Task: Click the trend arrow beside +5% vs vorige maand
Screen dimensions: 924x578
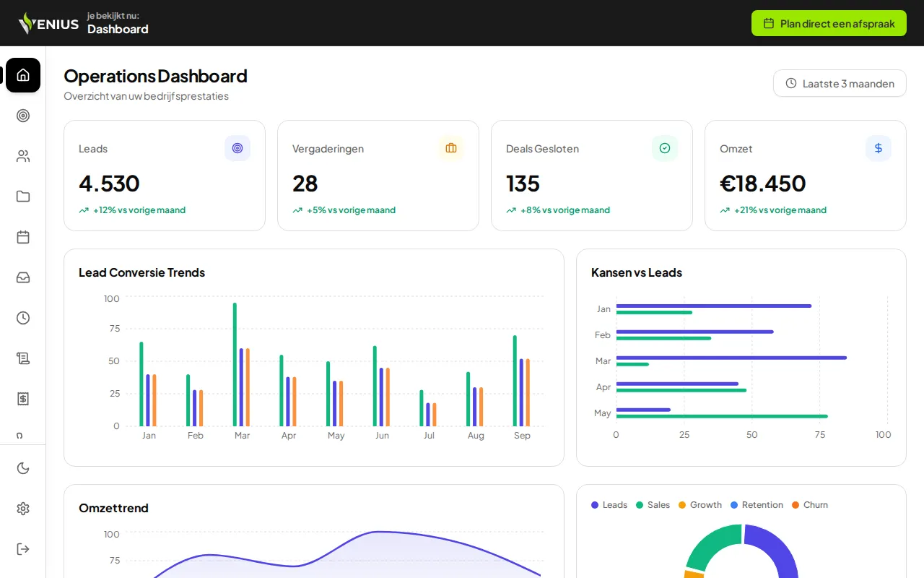Action: pos(297,210)
